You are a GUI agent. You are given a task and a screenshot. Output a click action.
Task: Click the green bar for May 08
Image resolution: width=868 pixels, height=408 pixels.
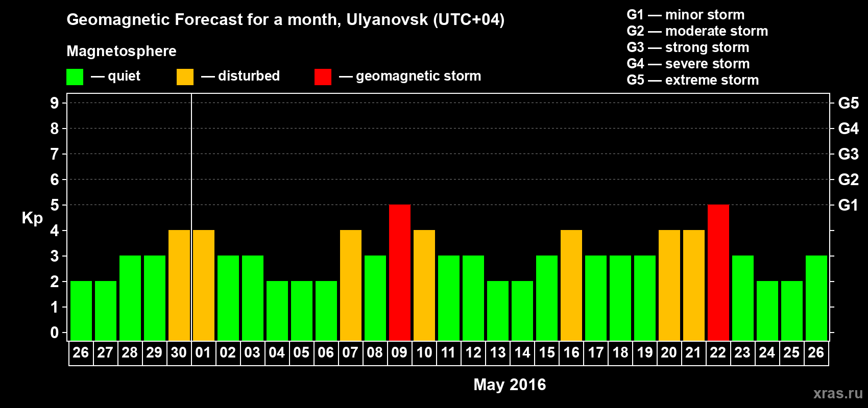(x=375, y=298)
